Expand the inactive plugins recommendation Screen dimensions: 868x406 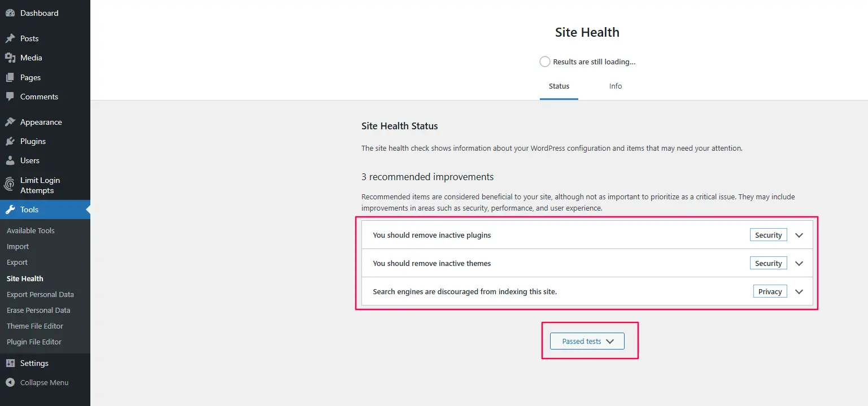799,235
